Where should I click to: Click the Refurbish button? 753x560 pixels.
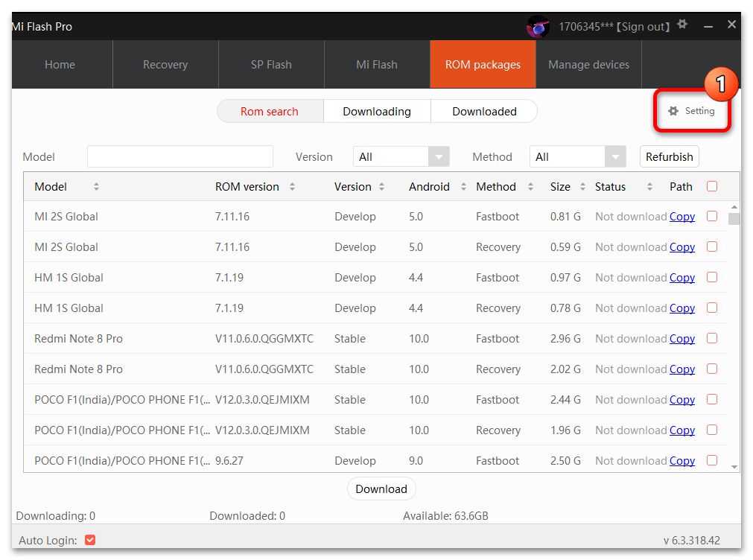click(x=669, y=156)
